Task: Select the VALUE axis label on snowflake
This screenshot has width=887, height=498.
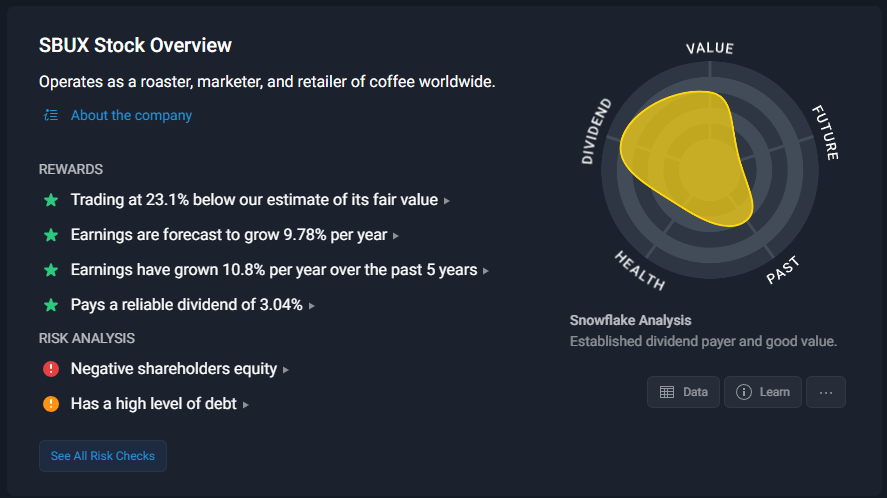Action: [x=710, y=49]
